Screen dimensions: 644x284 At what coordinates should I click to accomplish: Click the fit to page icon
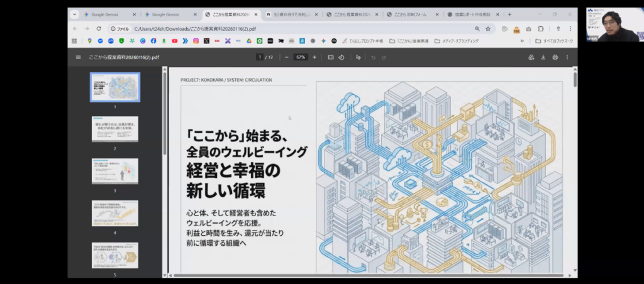tap(331, 57)
